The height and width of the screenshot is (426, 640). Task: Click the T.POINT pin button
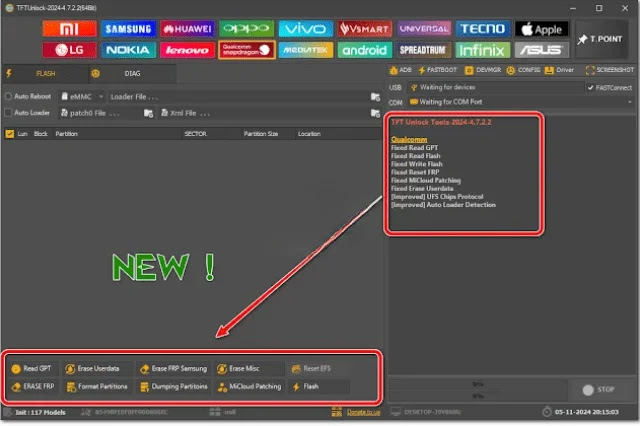[600, 39]
